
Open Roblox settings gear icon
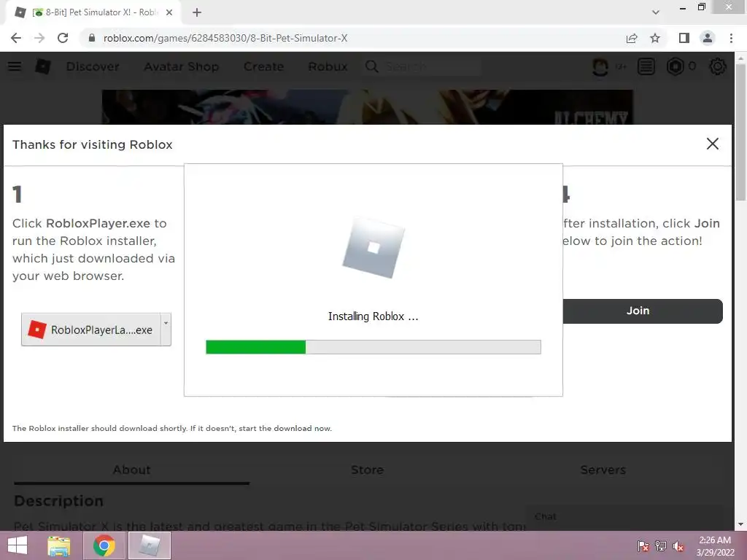[x=718, y=66]
